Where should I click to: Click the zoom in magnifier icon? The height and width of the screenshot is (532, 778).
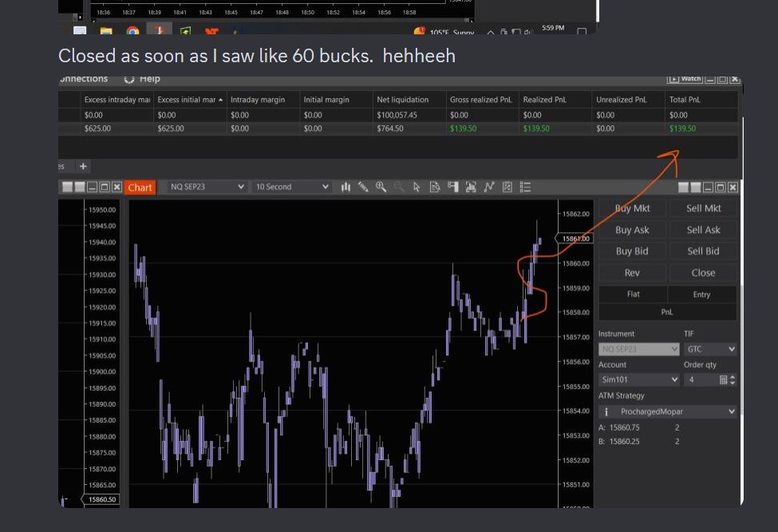[x=381, y=187]
